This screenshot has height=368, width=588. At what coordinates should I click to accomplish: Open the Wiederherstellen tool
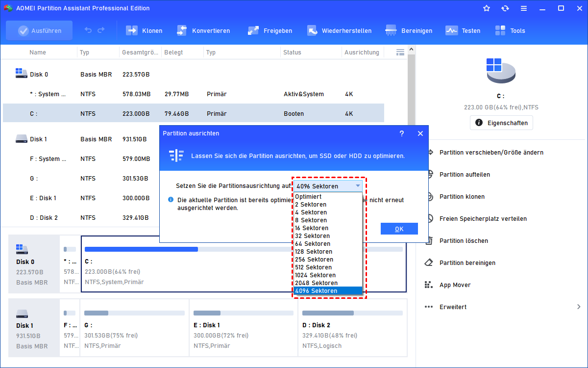click(312, 30)
